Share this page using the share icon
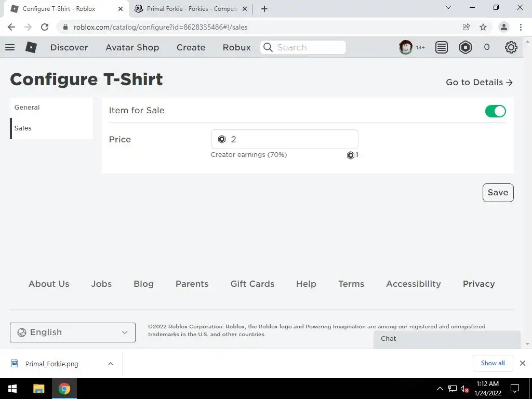This screenshot has width=532, height=399. [x=466, y=27]
